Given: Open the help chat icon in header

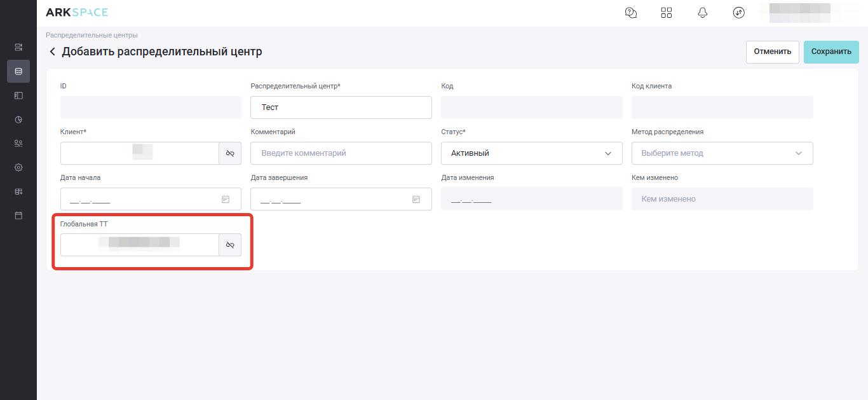Looking at the screenshot, I should [631, 13].
